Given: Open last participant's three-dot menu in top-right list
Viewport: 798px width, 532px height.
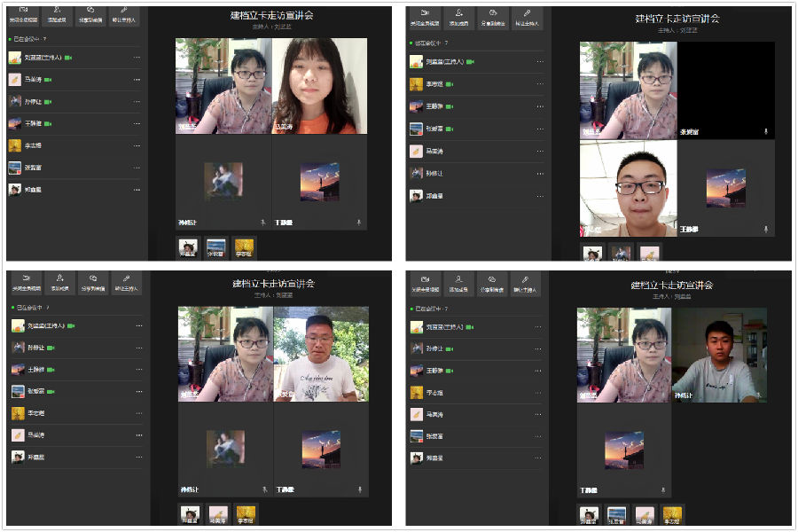Looking at the screenshot, I should click(x=538, y=195).
